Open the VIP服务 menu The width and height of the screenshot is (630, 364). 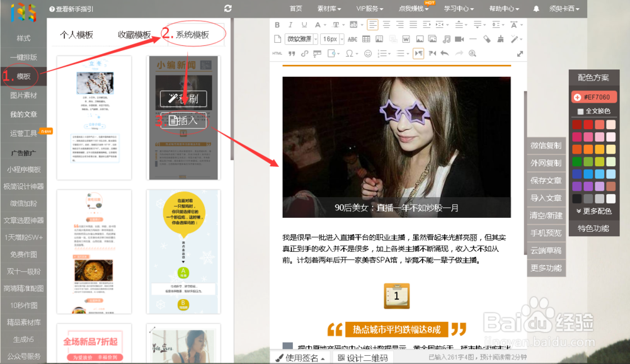pyautogui.click(x=369, y=8)
